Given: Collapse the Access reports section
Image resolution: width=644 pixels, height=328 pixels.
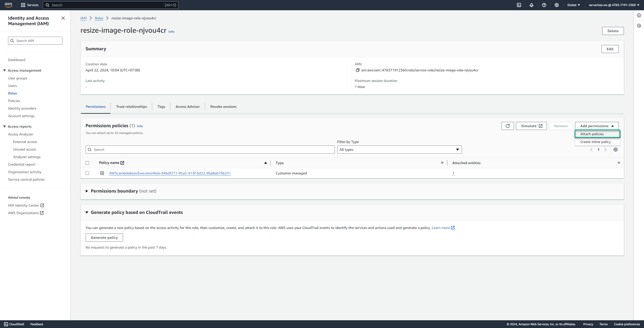Looking at the screenshot, I should [5, 126].
